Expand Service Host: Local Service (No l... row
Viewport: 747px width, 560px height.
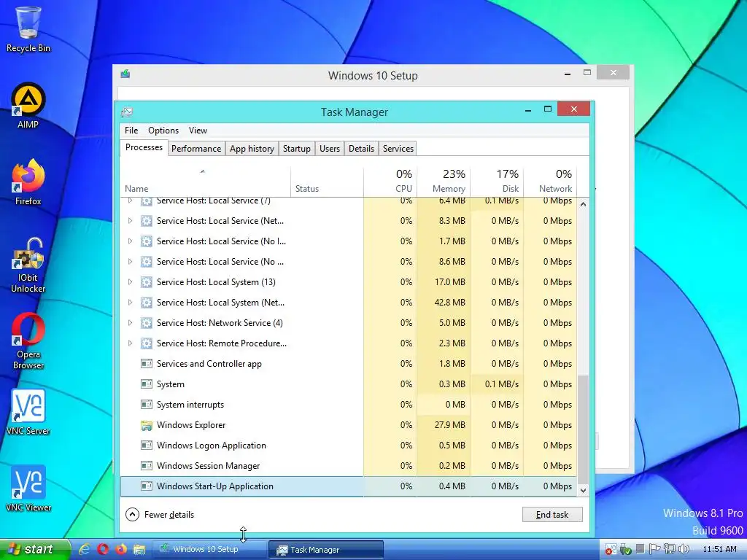130,241
